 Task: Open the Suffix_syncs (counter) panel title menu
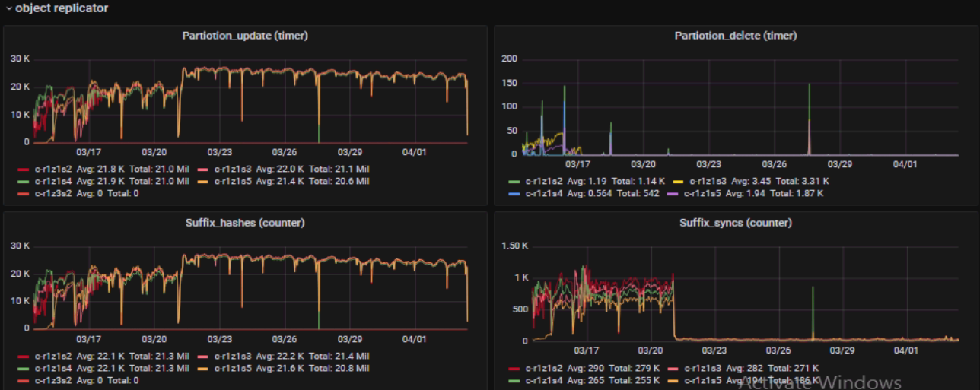736,223
